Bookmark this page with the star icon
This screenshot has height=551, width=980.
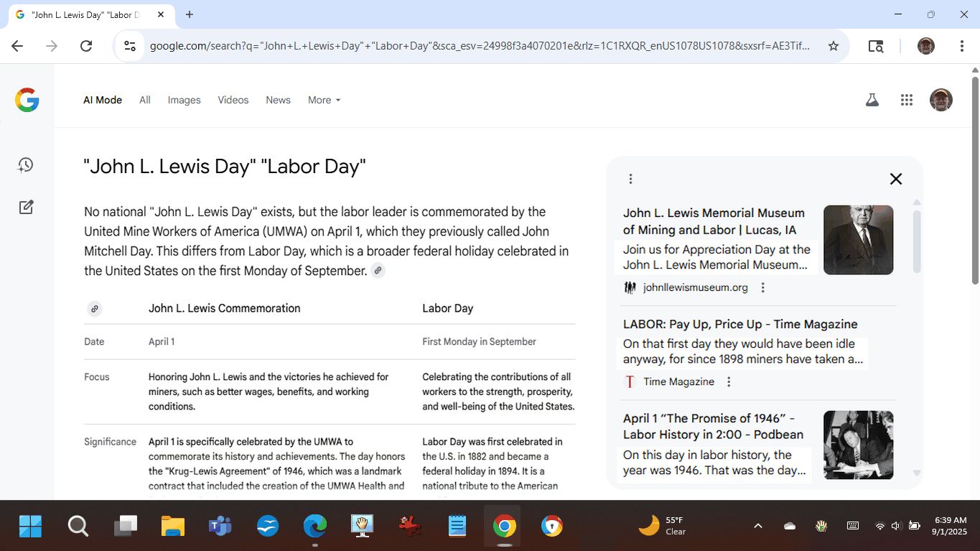[x=833, y=46]
